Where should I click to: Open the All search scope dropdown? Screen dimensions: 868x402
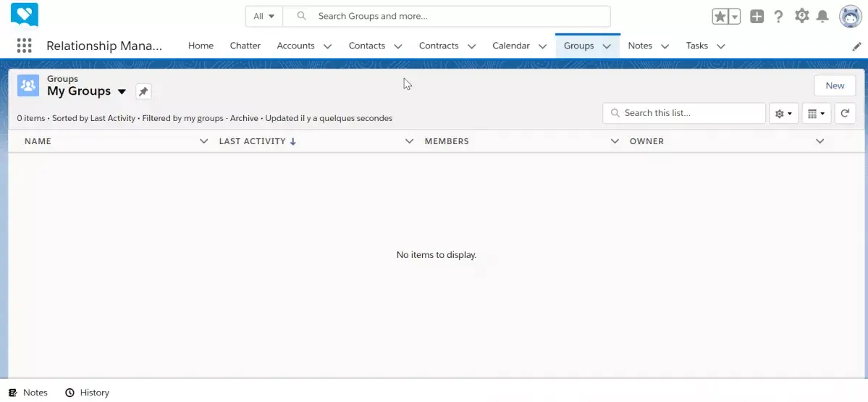point(264,17)
